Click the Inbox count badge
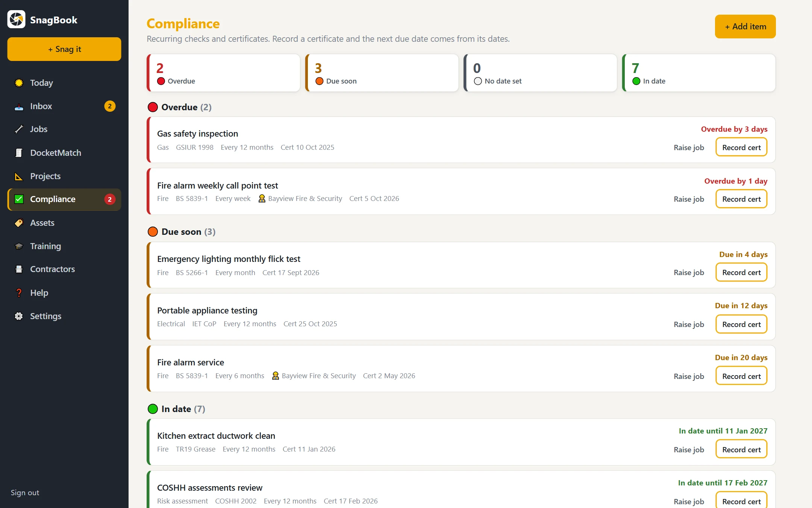The image size is (812, 508). pyautogui.click(x=110, y=106)
